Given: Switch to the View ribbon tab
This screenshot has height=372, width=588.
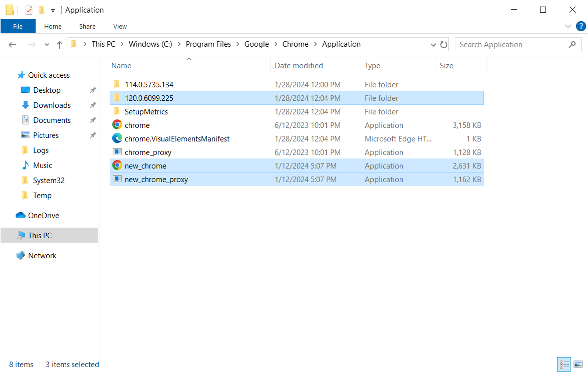Looking at the screenshot, I should (120, 26).
